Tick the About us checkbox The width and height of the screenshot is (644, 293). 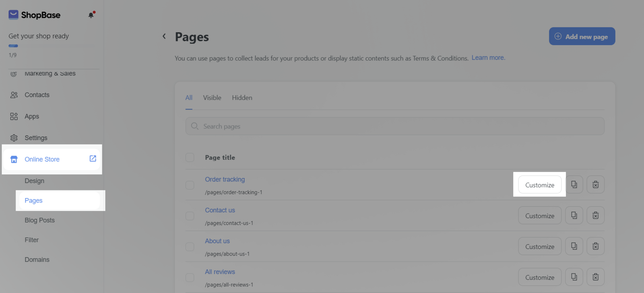[x=190, y=247]
